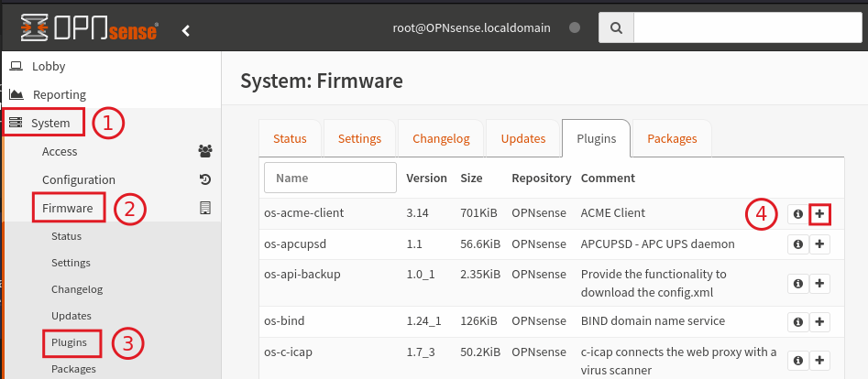Click the APCUPSD - APC UPS daemon comment
Image resolution: width=868 pixels, height=379 pixels.
[657, 244]
